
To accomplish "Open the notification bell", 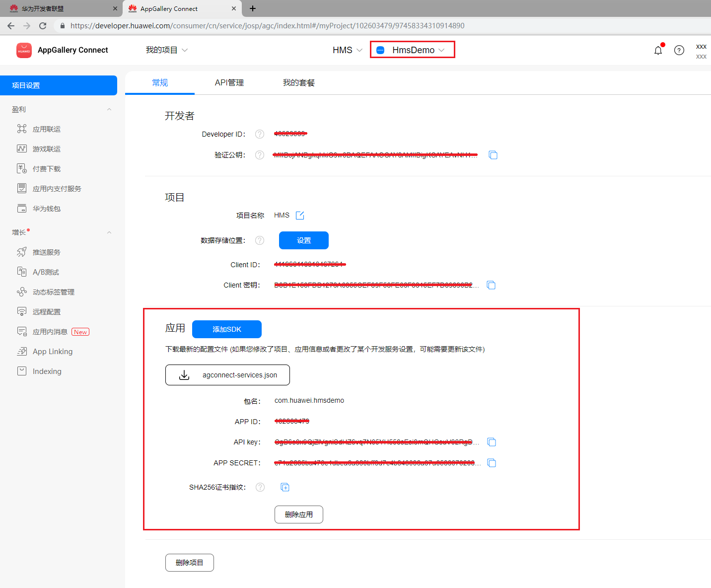I will tap(658, 50).
